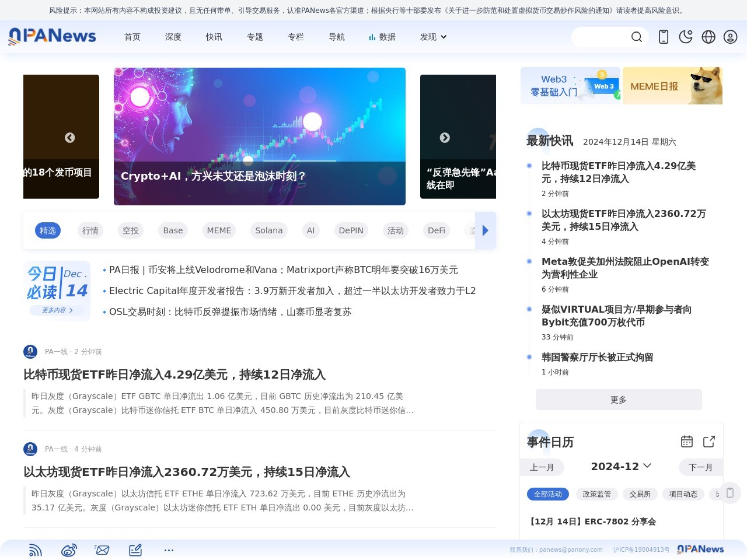Screen dimensions: 747x560
Task: Select the Solana category tag
Action: [x=269, y=230]
